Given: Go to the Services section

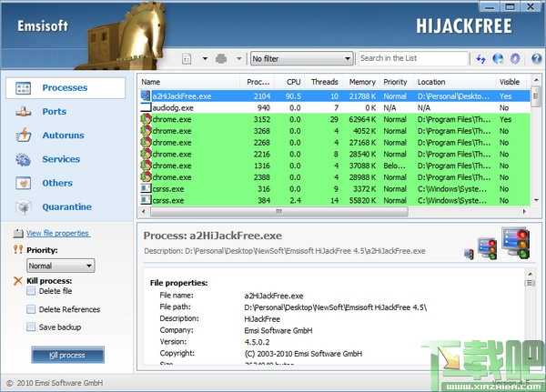Looking at the screenshot, I should (61, 159).
